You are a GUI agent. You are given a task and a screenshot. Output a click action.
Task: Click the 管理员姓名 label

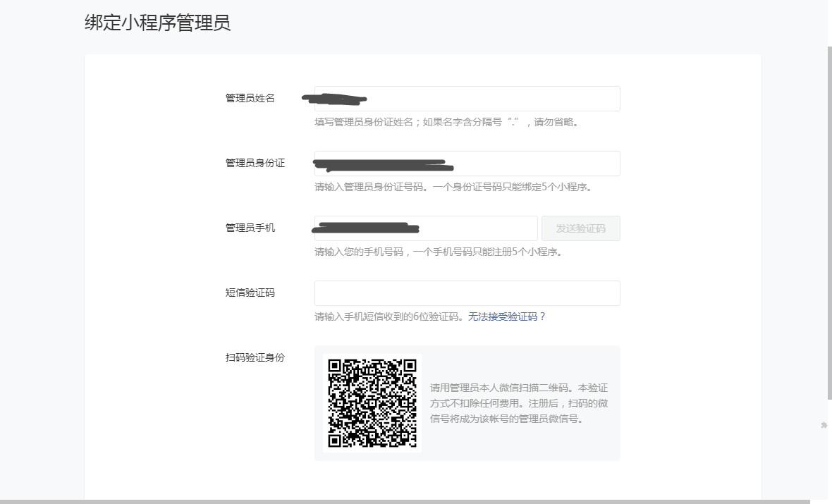pos(250,98)
